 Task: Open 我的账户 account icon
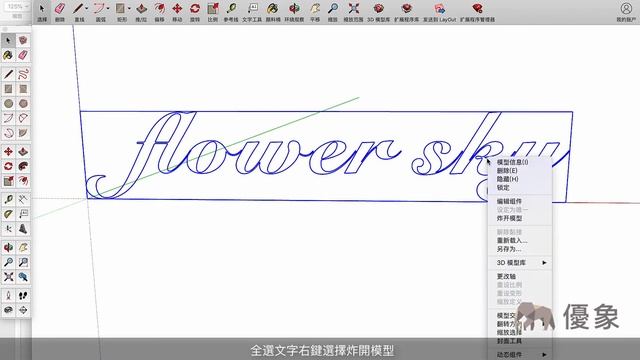pos(626,12)
